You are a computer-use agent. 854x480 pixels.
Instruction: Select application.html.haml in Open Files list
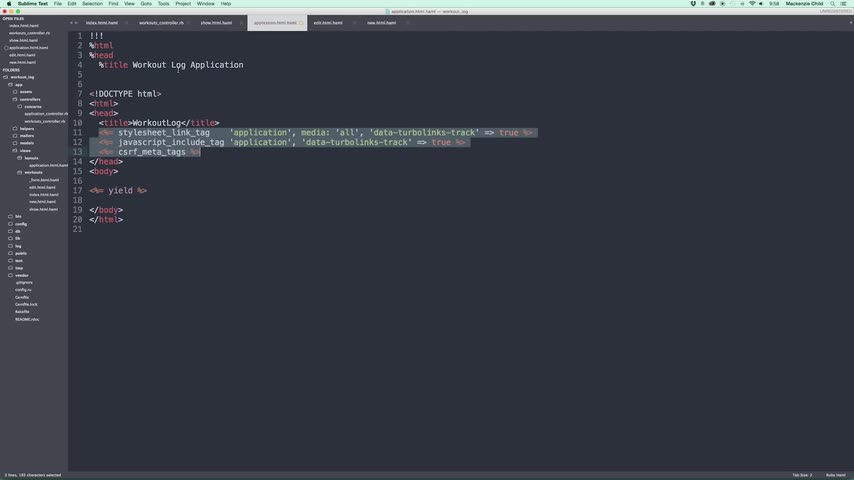tap(28, 47)
